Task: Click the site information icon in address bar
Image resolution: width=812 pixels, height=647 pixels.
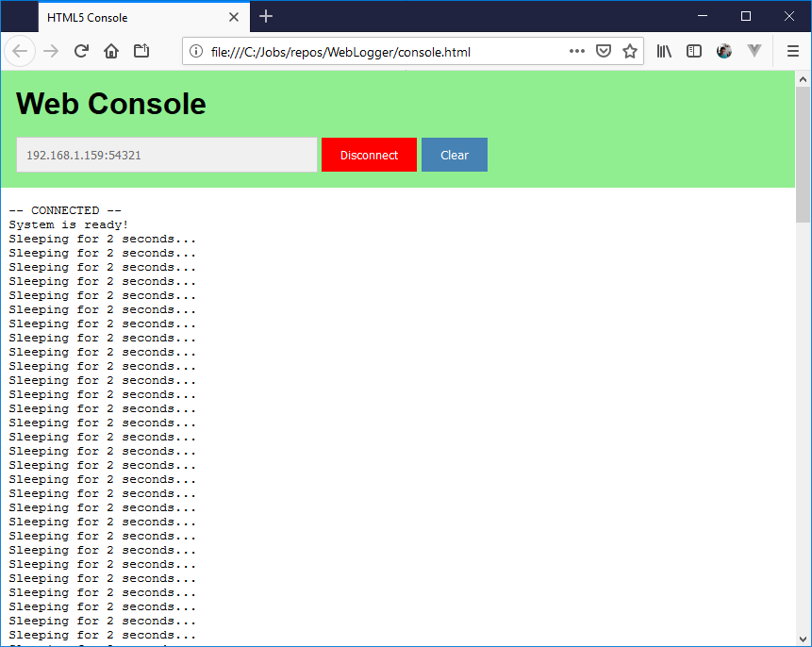Action: tap(196, 52)
